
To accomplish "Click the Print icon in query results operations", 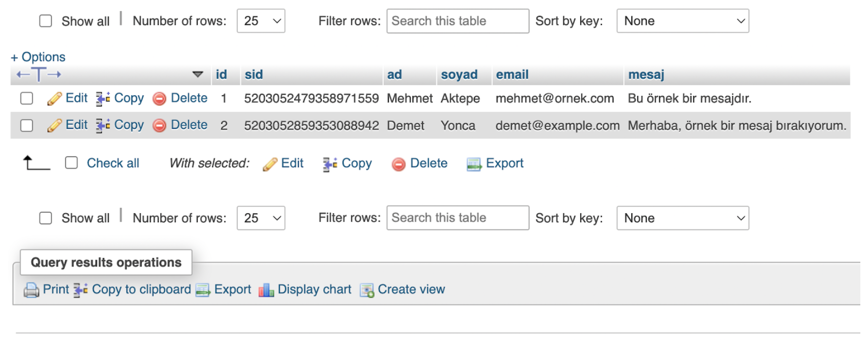I will [32, 290].
